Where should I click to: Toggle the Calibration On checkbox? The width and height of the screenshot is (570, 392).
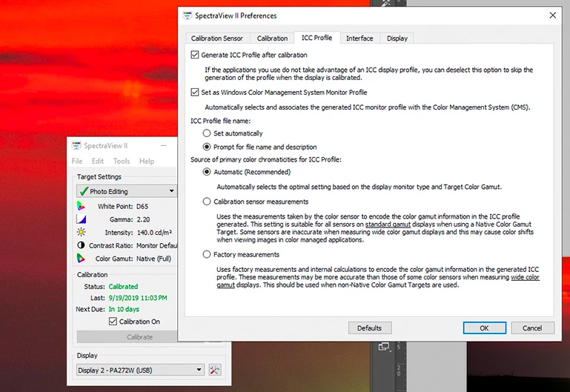coord(113,322)
